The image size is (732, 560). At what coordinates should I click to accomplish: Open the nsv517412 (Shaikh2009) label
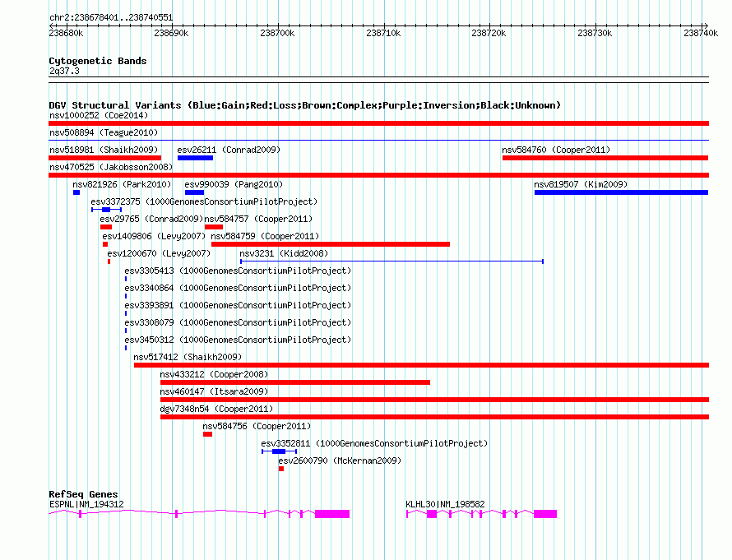click(188, 357)
